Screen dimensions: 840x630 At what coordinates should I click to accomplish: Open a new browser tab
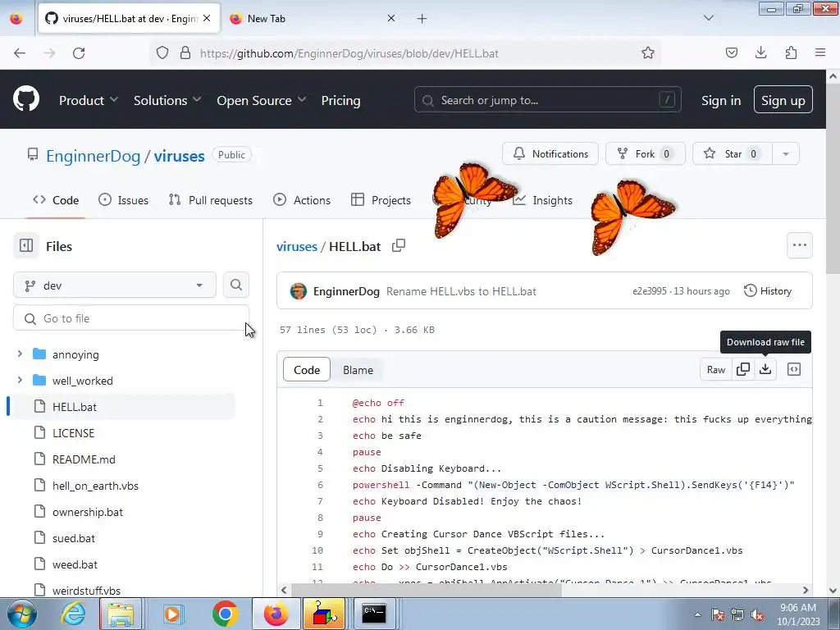tap(422, 19)
